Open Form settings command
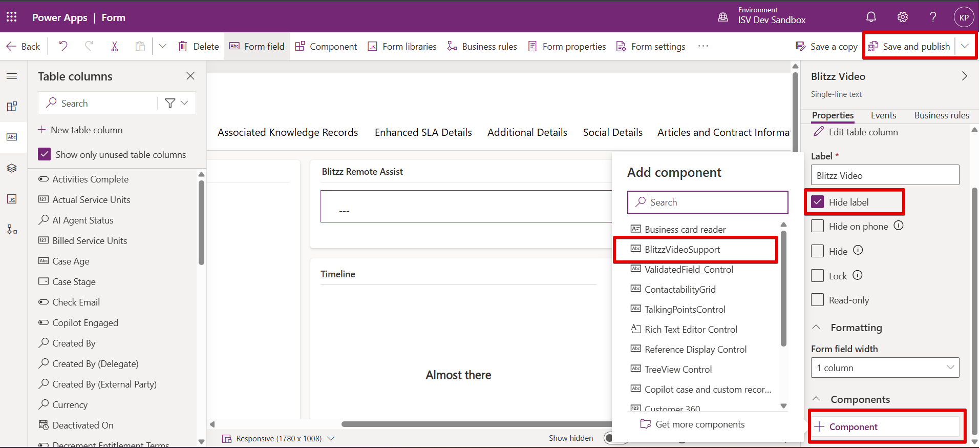 point(651,46)
